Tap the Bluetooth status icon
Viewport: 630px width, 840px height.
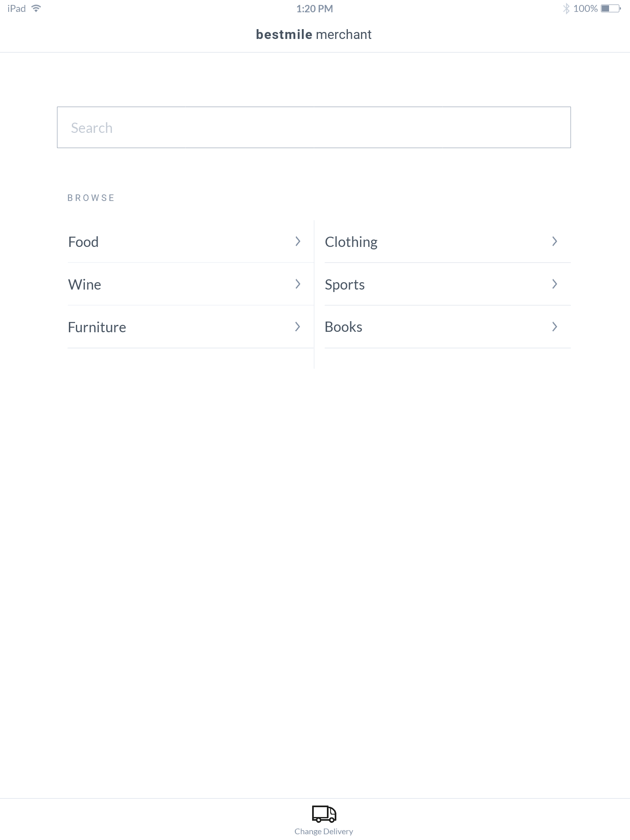tap(566, 9)
